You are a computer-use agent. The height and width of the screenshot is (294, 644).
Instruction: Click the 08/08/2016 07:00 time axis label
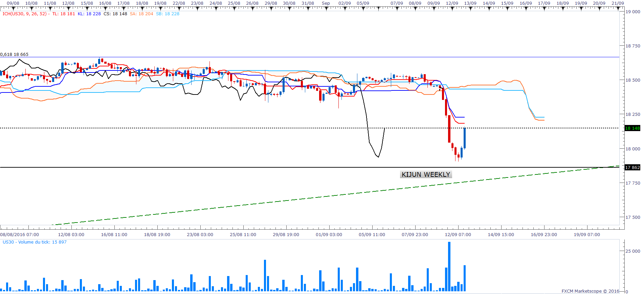[x=20, y=234]
